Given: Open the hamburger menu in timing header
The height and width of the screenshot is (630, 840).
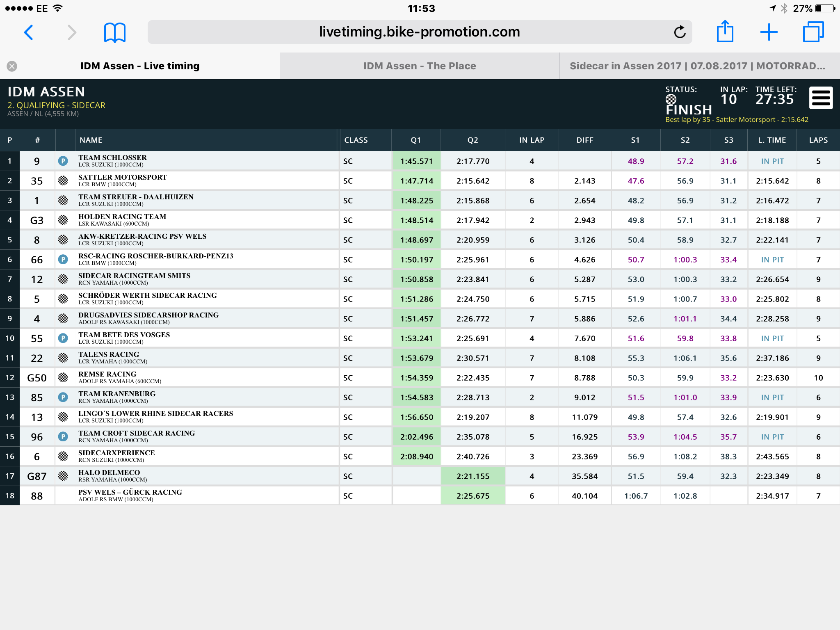Looking at the screenshot, I should (821, 98).
